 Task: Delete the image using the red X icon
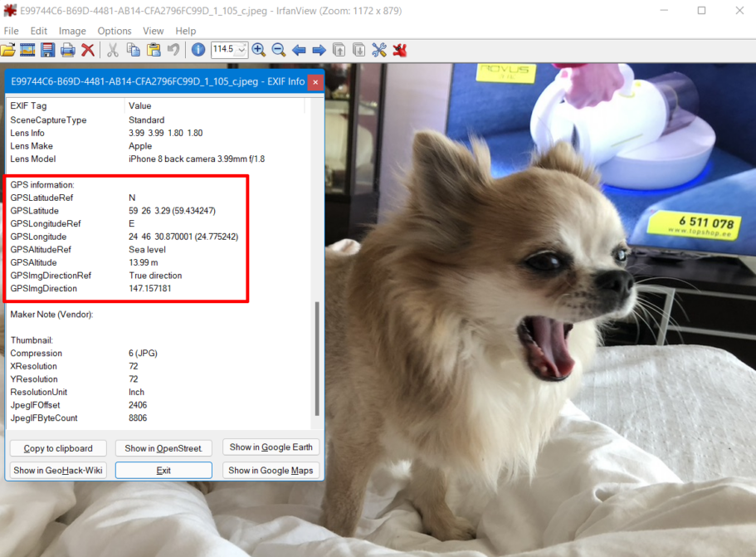click(x=87, y=50)
